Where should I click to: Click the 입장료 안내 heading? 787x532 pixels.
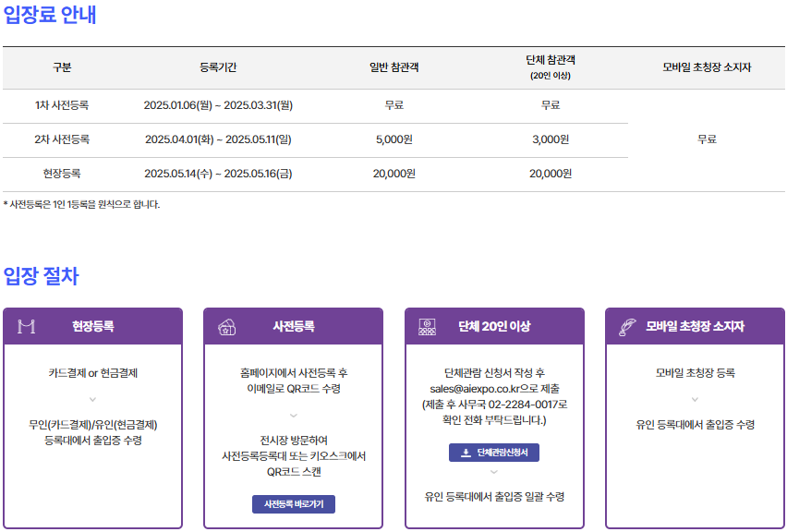(50, 14)
